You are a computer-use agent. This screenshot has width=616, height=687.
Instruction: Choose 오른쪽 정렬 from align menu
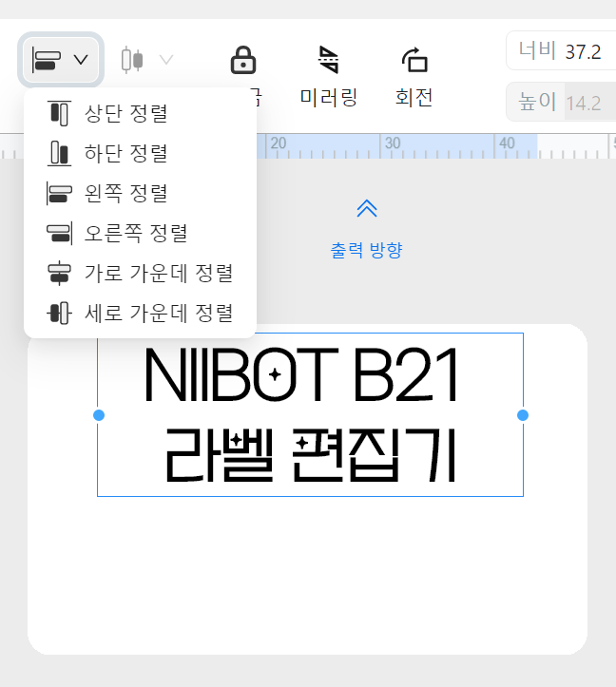click(x=140, y=233)
